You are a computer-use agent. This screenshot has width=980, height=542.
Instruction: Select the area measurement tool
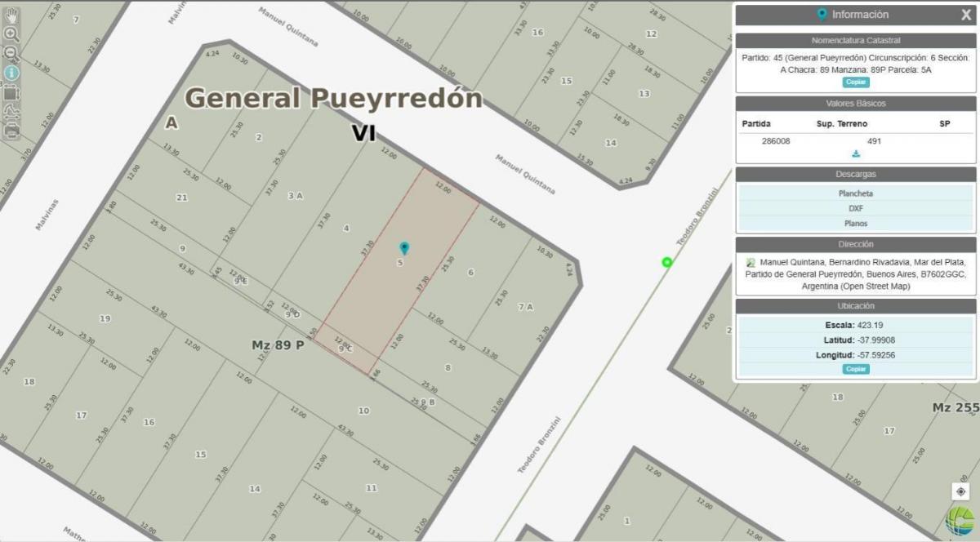(11, 92)
